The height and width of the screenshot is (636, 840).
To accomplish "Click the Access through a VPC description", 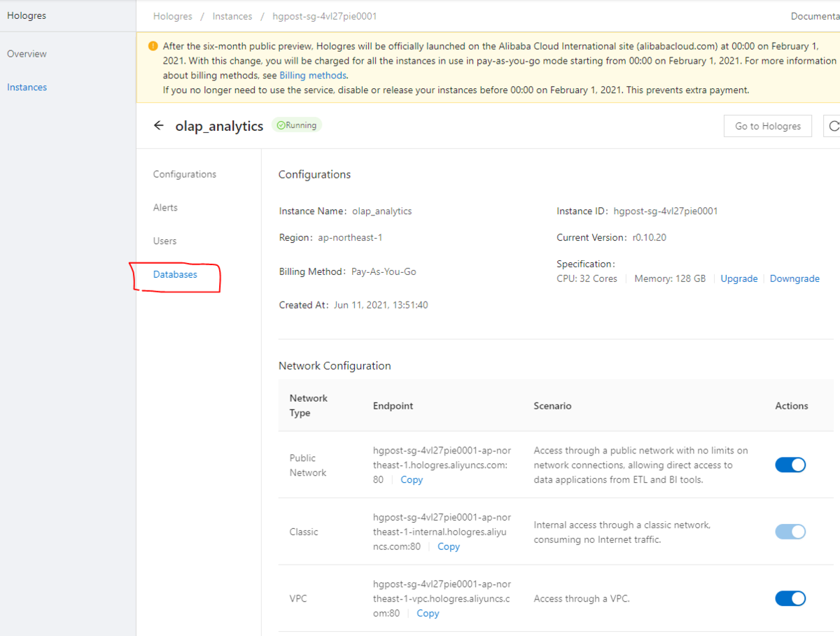I will click(x=581, y=599).
